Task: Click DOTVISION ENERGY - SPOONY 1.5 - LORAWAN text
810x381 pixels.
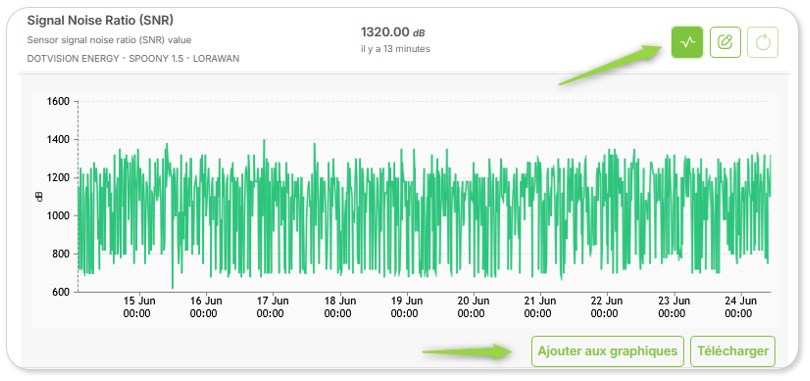Action: [133, 59]
